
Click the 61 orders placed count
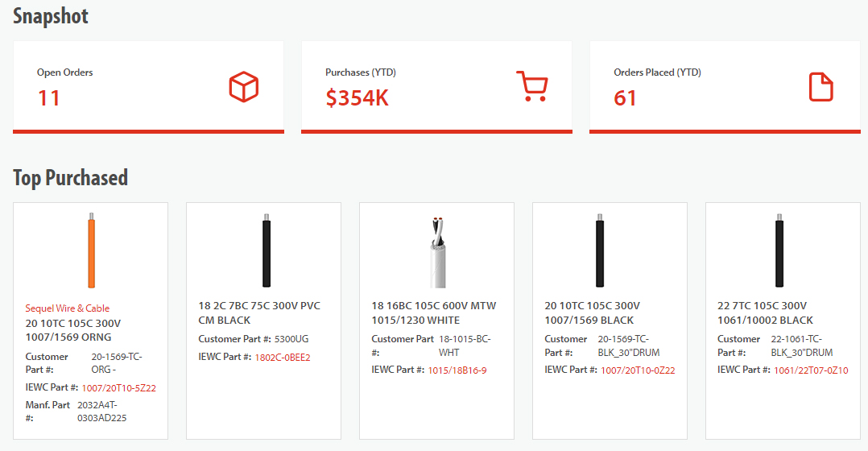(x=625, y=98)
